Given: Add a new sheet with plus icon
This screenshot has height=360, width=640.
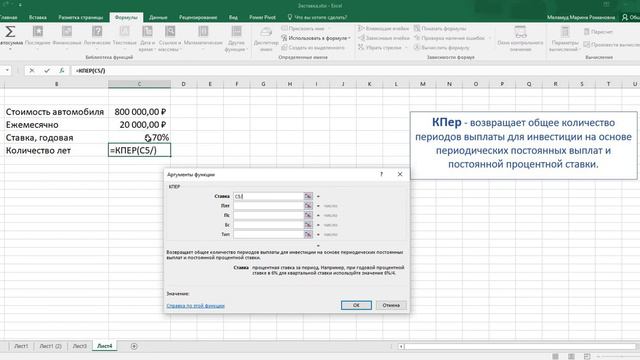Looking at the screenshot, I should (x=134, y=346).
